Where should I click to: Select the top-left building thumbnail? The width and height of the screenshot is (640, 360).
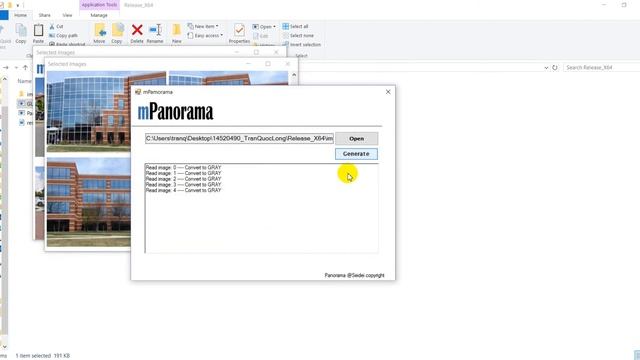(107, 111)
